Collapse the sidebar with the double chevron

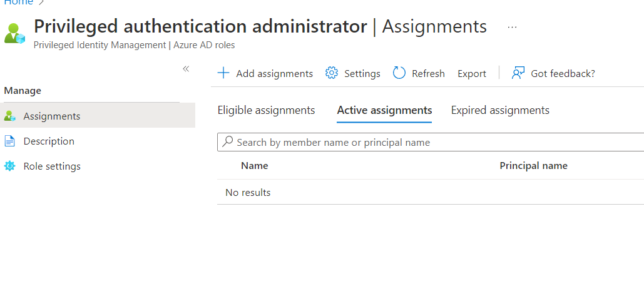[186, 69]
